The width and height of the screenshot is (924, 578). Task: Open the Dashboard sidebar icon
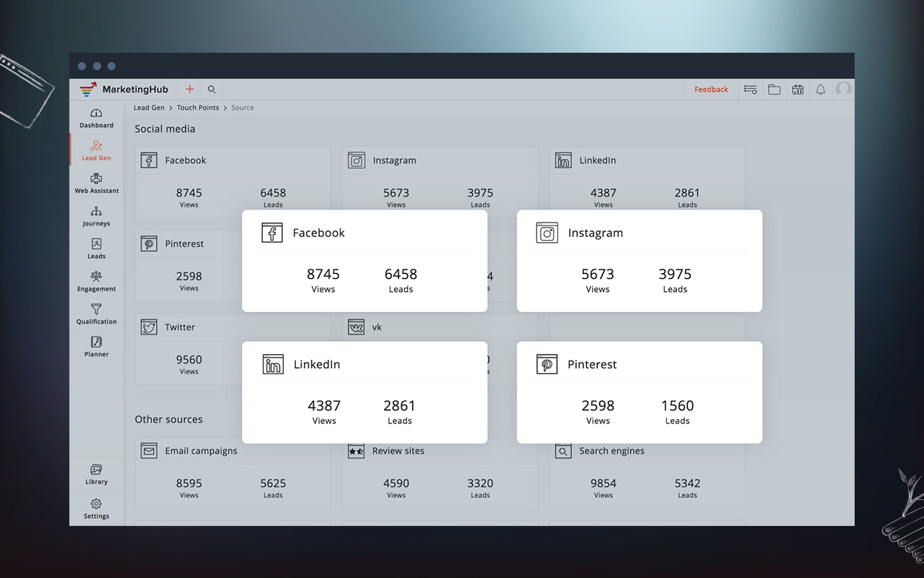96,118
